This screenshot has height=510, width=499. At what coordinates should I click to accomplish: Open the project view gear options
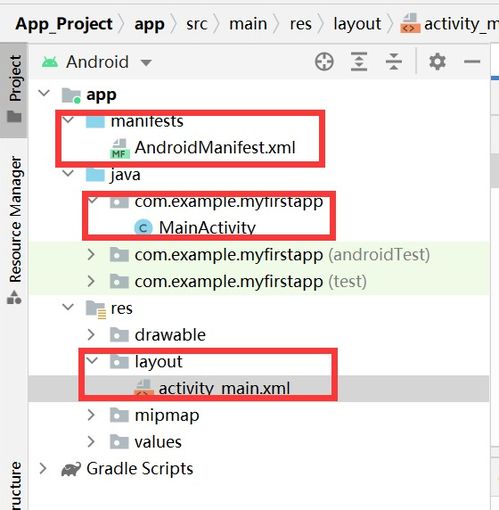tap(437, 62)
